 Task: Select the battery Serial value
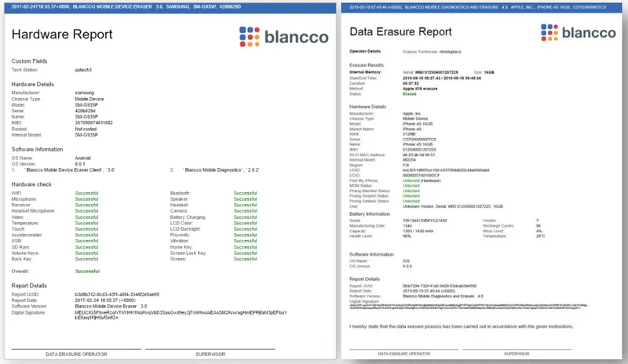click(425, 220)
